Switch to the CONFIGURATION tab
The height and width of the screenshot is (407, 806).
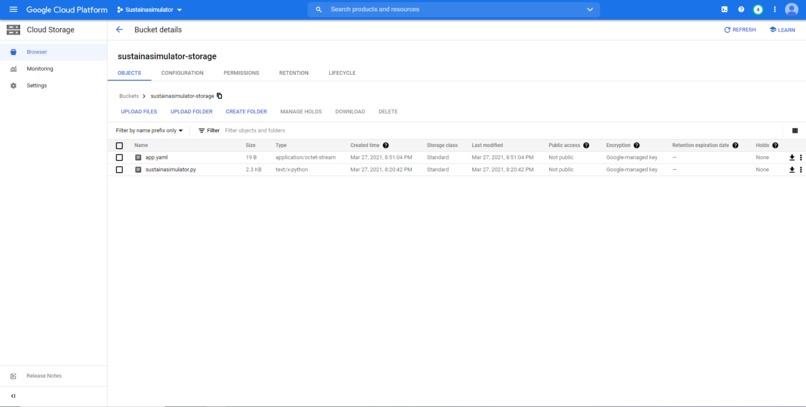point(182,73)
